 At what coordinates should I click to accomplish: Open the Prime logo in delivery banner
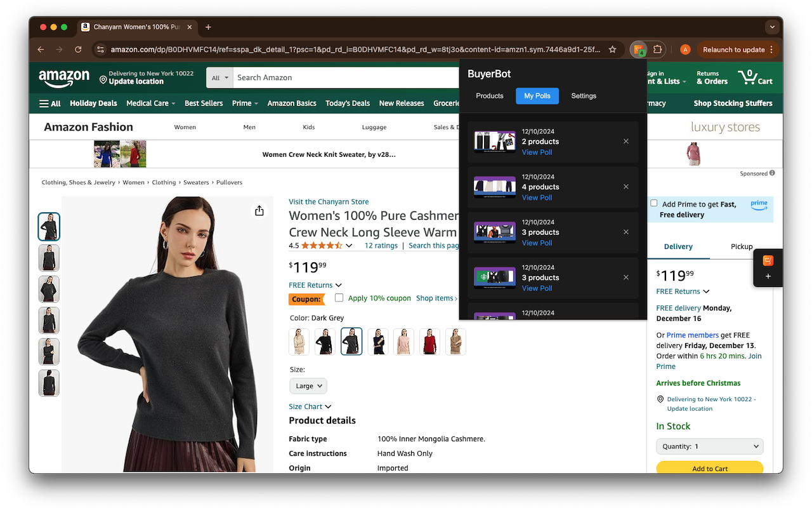coord(759,204)
